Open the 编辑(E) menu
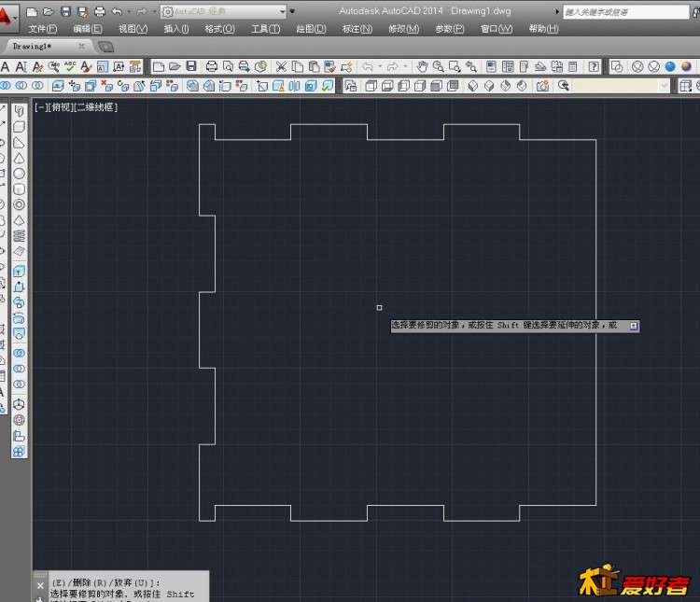This screenshot has height=602, width=700. [x=88, y=29]
